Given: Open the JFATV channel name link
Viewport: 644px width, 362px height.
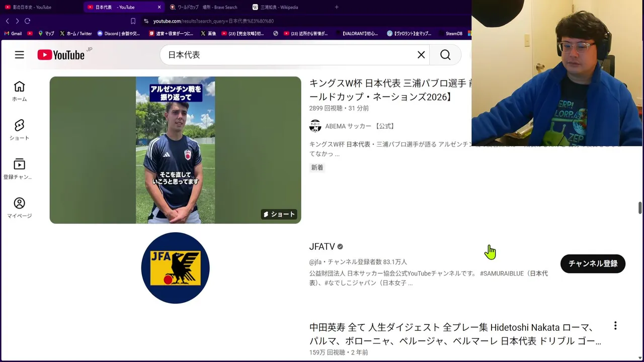Looking at the screenshot, I should pyautogui.click(x=322, y=247).
